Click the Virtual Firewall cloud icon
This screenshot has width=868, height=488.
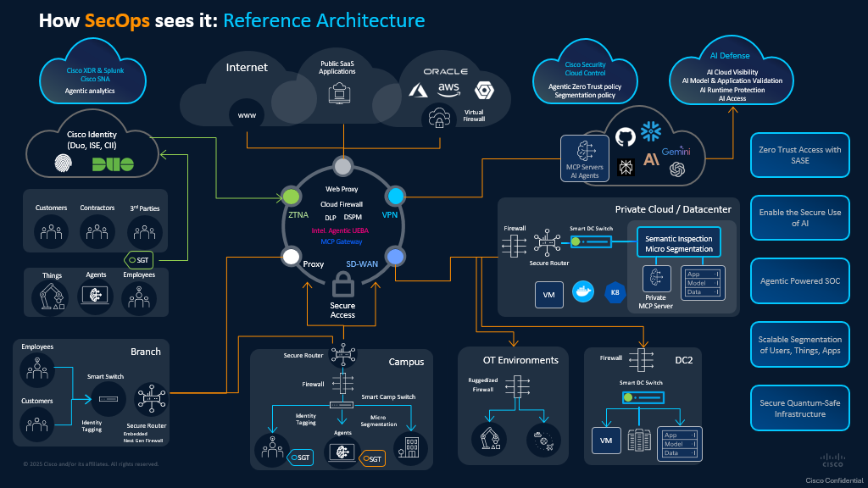pos(439,118)
